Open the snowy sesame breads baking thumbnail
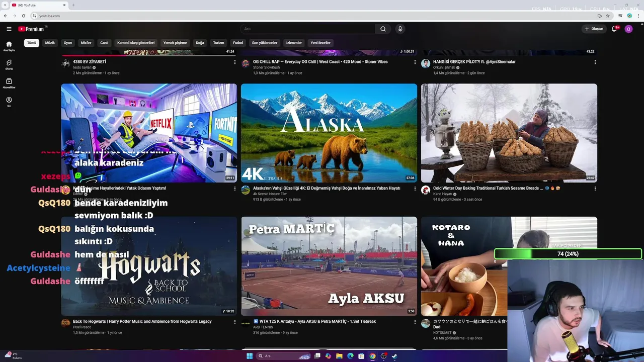Viewport: 644px width, 362px height. [509, 133]
